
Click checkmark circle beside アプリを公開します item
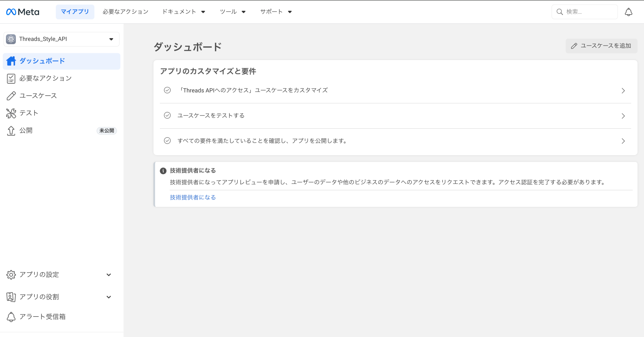(x=167, y=141)
